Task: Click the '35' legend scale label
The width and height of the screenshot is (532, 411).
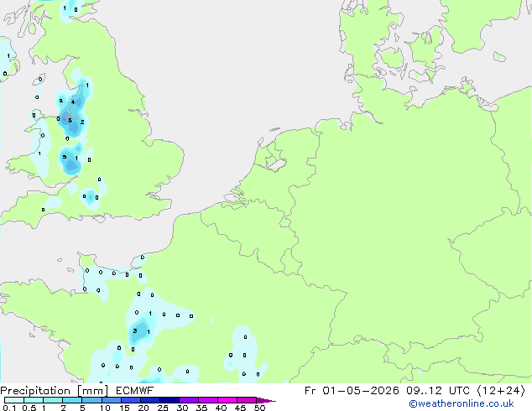Action: tap(201, 408)
